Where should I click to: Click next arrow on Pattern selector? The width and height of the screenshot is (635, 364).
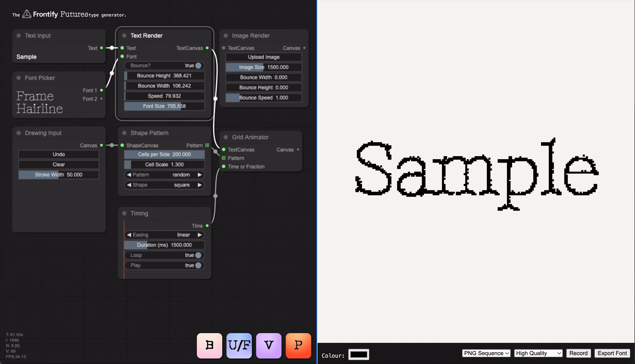point(200,175)
